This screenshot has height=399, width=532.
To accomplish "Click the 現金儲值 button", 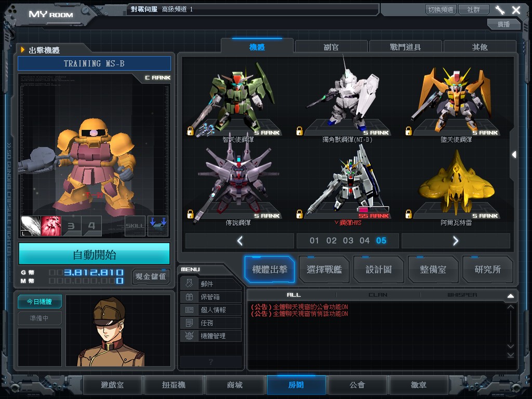I will click(151, 276).
